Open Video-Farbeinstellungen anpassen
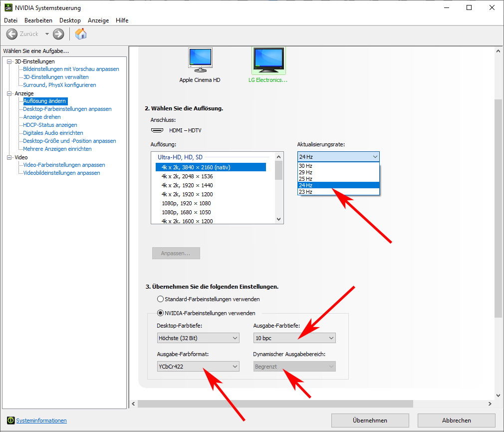The width and height of the screenshot is (504, 432). pos(64,165)
